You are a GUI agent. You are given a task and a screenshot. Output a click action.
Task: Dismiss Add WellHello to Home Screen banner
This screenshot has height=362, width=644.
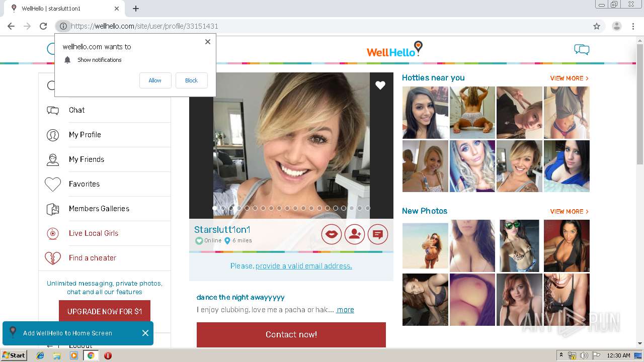(x=145, y=333)
